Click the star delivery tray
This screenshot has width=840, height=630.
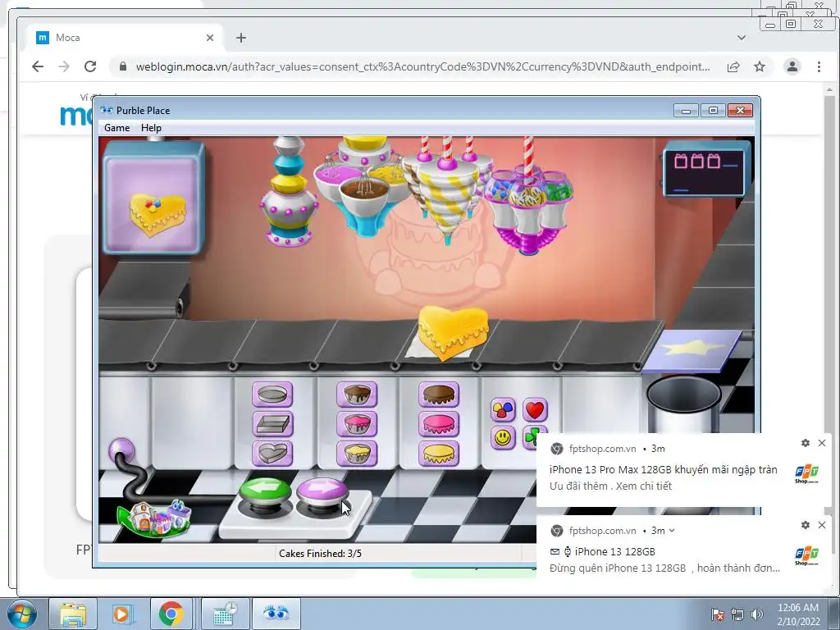[692, 349]
